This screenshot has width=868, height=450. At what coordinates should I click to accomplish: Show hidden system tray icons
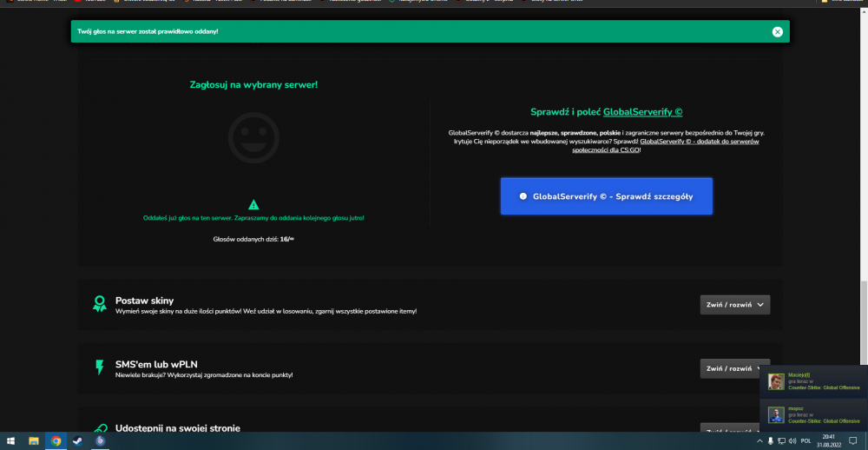pos(759,441)
